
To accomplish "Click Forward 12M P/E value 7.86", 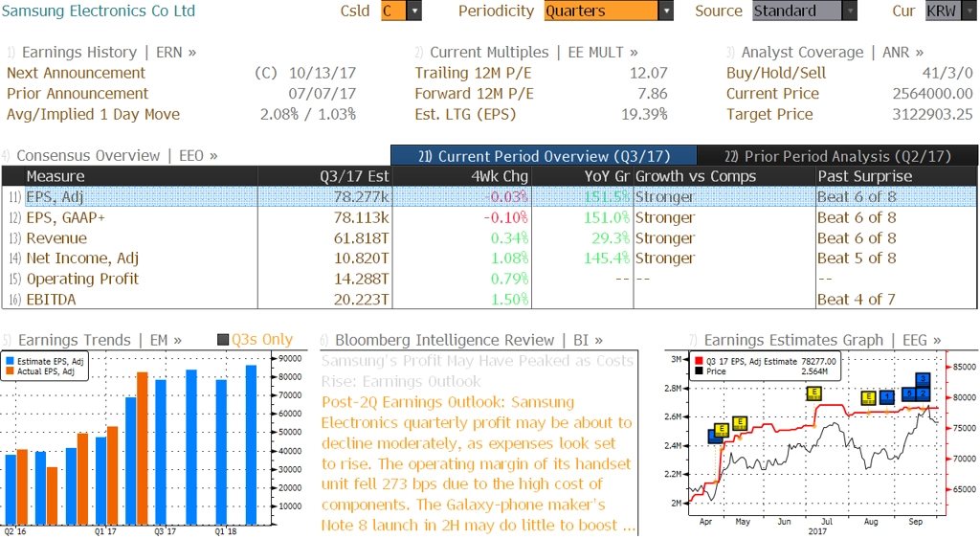I will click(x=652, y=94).
